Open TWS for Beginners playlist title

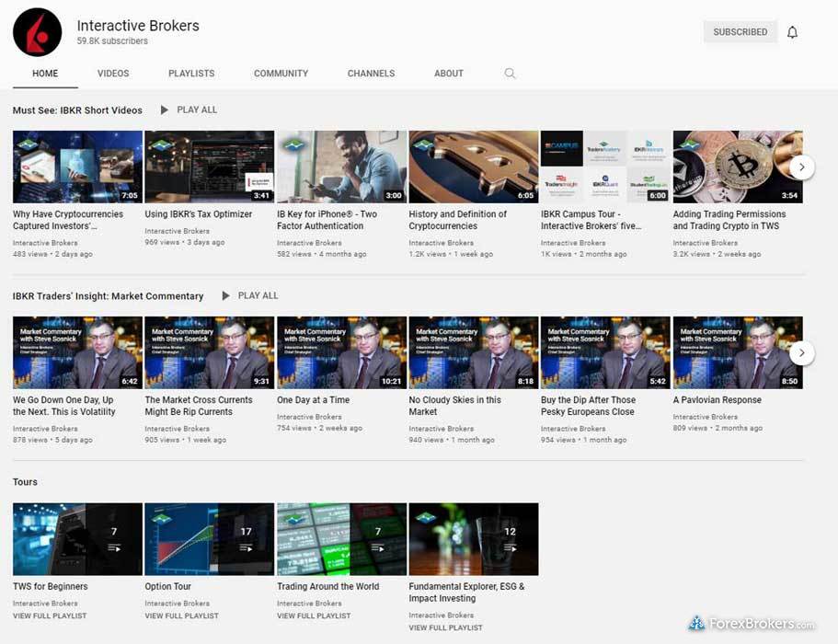tap(51, 586)
